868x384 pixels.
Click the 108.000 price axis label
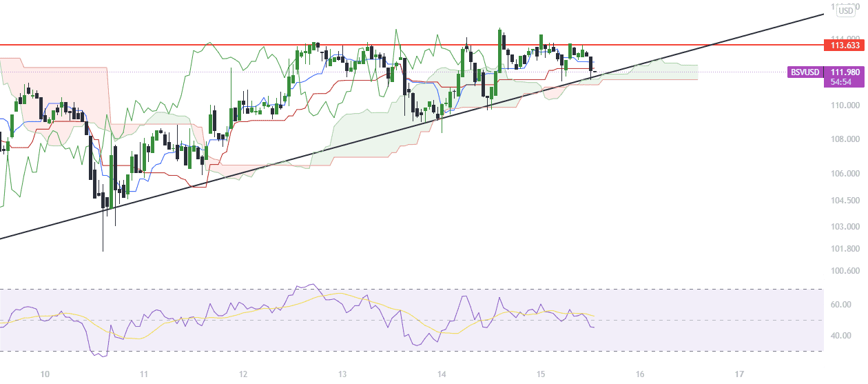click(844, 139)
